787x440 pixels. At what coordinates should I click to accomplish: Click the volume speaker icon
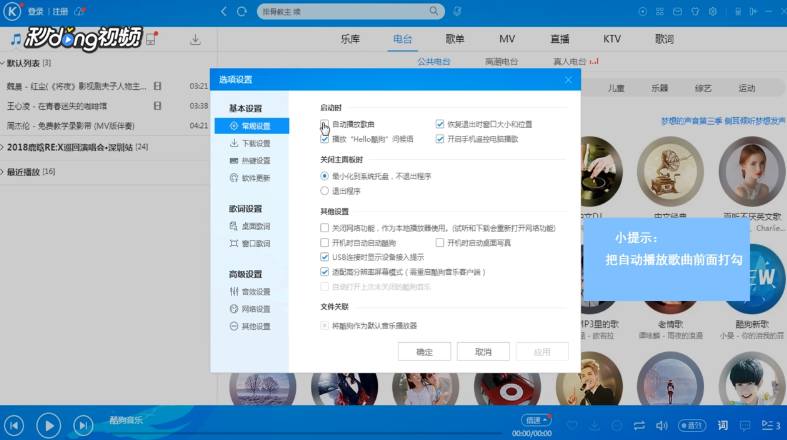click(662, 425)
